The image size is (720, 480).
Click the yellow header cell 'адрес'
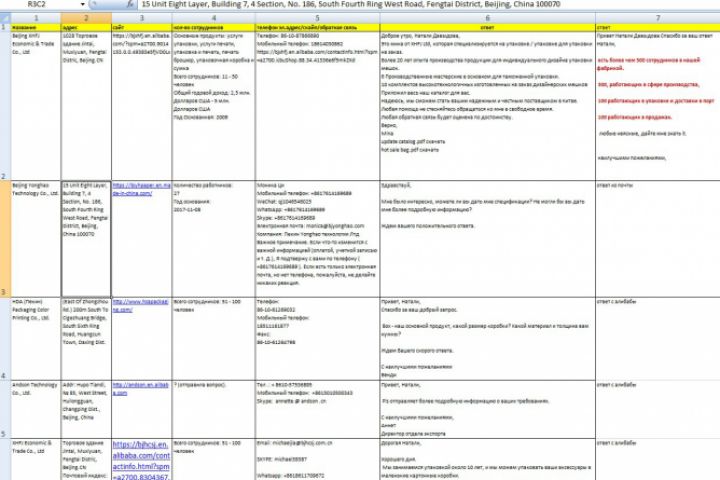pos(86,28)
